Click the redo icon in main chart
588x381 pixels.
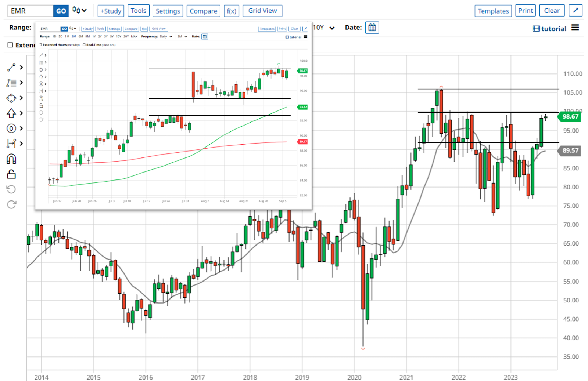pyautogui.click(x=11, y=204)
